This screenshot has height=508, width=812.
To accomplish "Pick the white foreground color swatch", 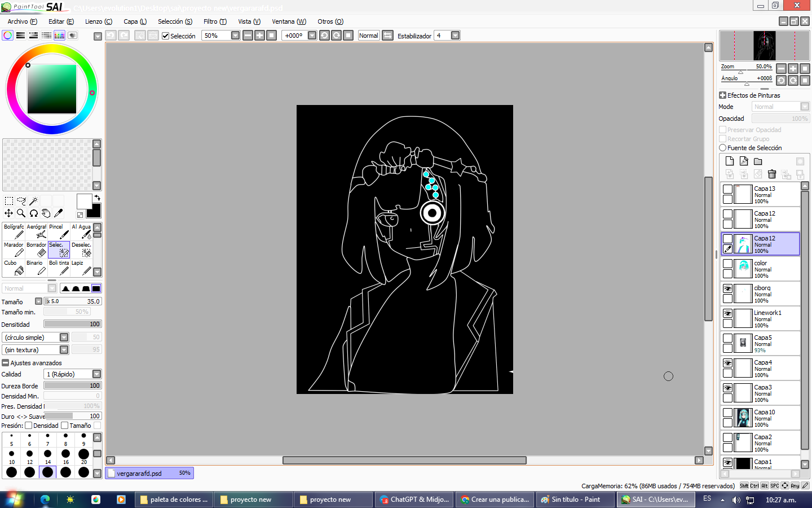I will coord(84,202).
